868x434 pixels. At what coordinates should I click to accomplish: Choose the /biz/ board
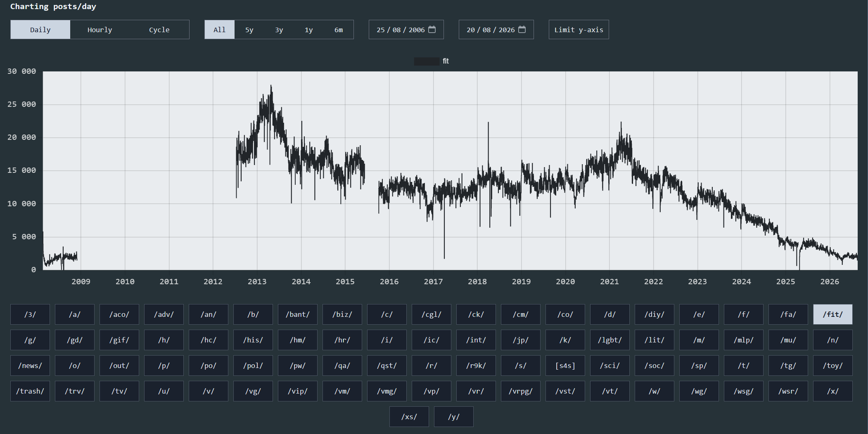coord(342,314)
